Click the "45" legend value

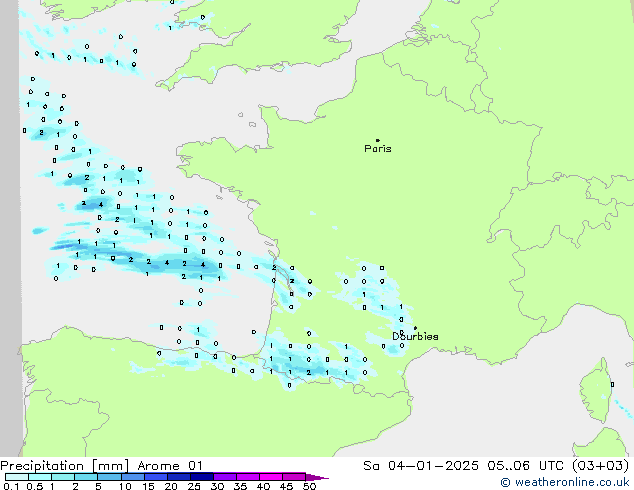click(286, 486)
